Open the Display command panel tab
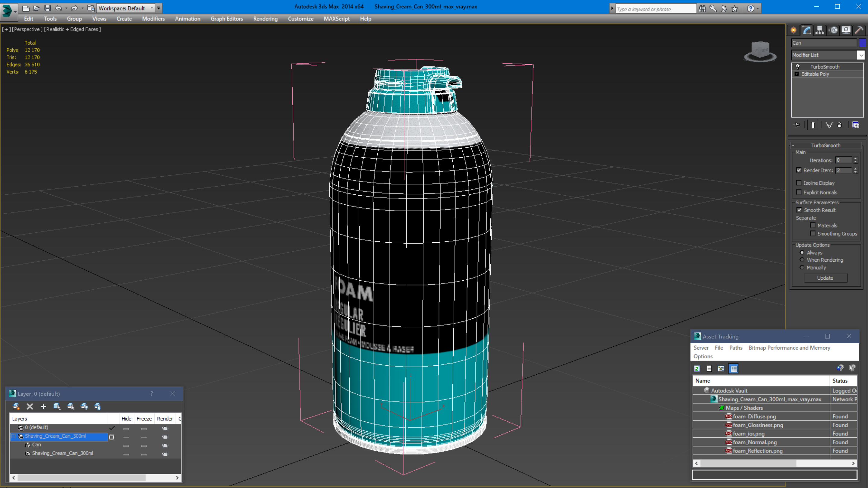 coord(846,30)
